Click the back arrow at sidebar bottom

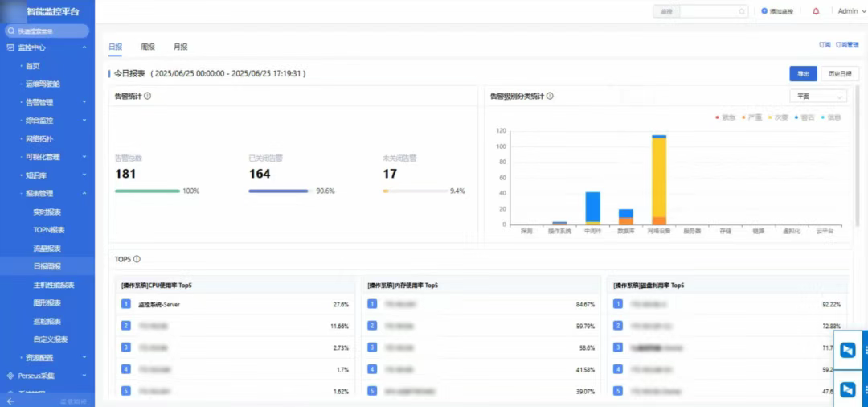(x=10, y=401)
